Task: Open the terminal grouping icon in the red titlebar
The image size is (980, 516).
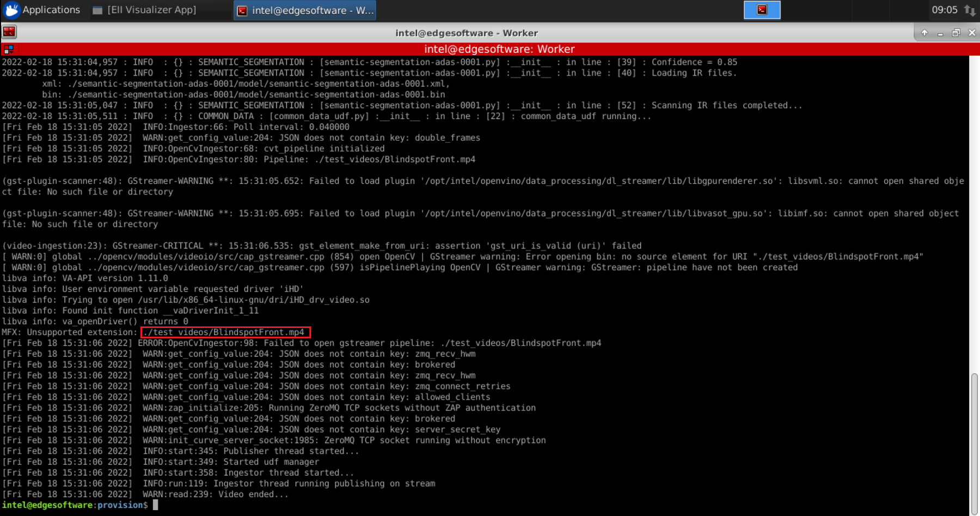Action: click(x=8, y=49)
